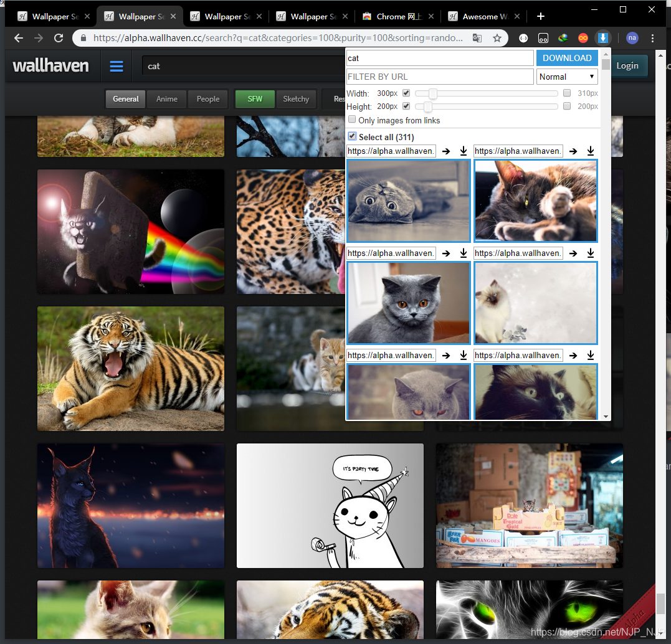This screenshot has height=644, width=671.
Task: Download the gray British shorthair image
Action: click(x=464, y=253)
